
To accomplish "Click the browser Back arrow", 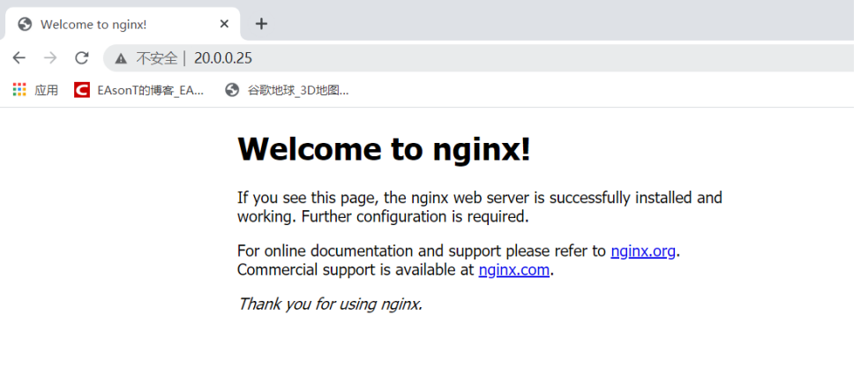I will (19, 58).
